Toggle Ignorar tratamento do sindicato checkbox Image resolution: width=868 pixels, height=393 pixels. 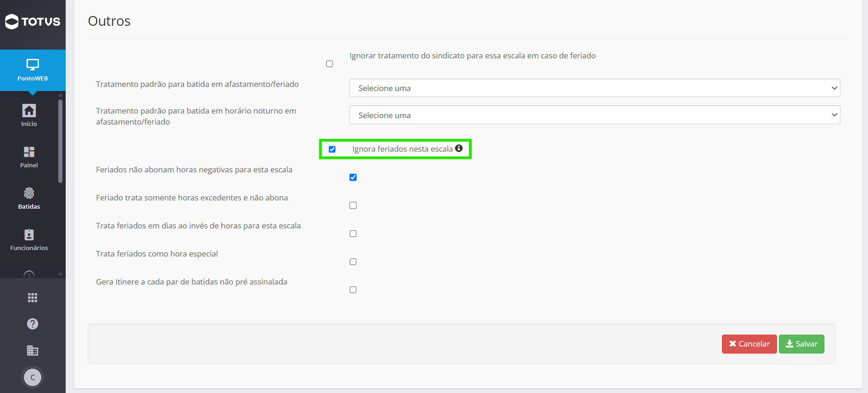(x=329, y=64)
